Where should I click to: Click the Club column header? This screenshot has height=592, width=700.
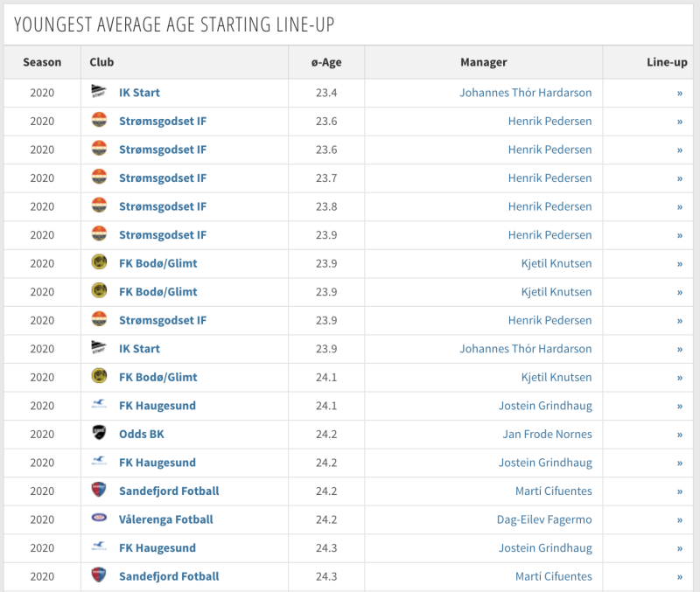pyautogui.click(x=101, y=62)
